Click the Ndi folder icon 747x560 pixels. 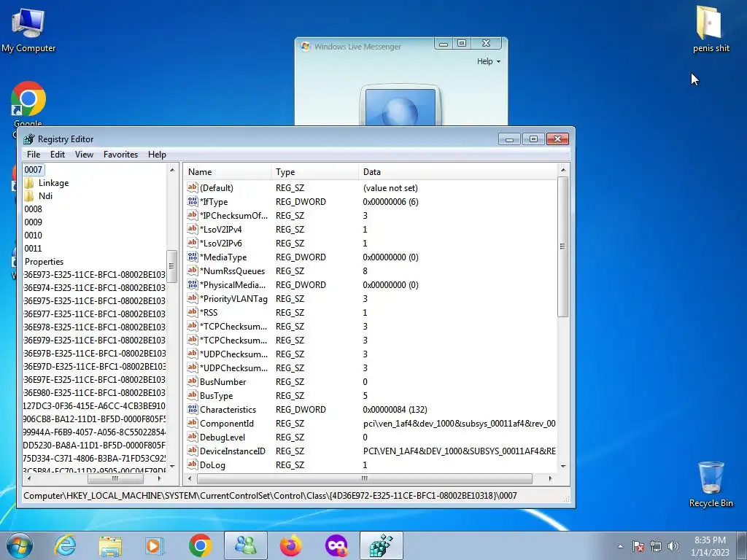(29, 195)
